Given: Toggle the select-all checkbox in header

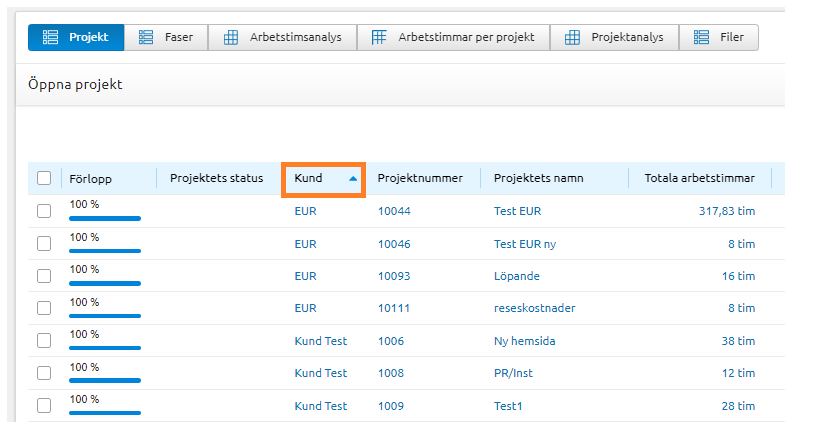Looking at the screenshot, I should 44,178.
